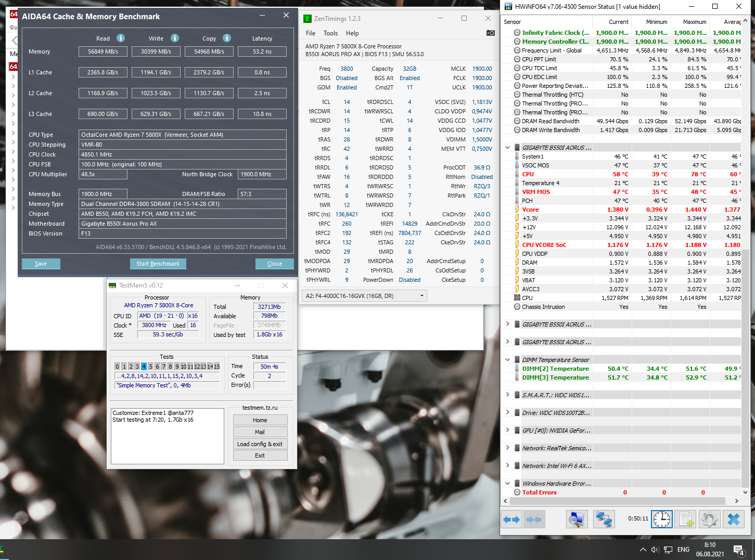Click the lightning icon beside the Vcore row

tap(517, 210)
